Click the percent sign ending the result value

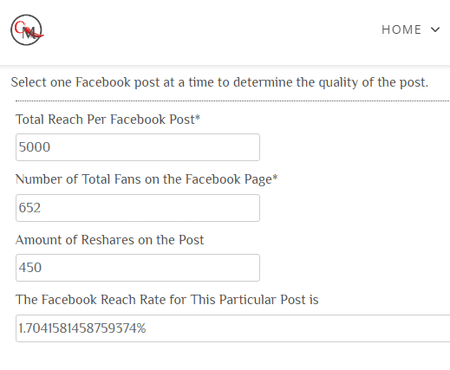click(x=141, y=328)
